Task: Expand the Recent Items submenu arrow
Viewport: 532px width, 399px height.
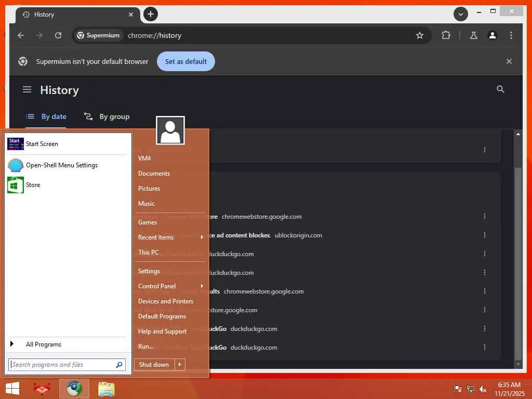Action: coord(202,237)
